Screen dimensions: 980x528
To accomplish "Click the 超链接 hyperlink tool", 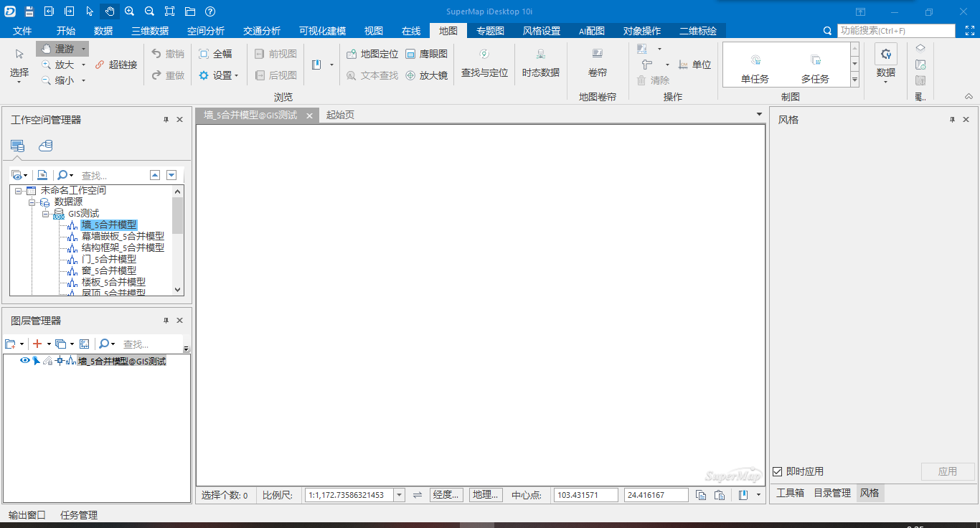I will [116, 65].
